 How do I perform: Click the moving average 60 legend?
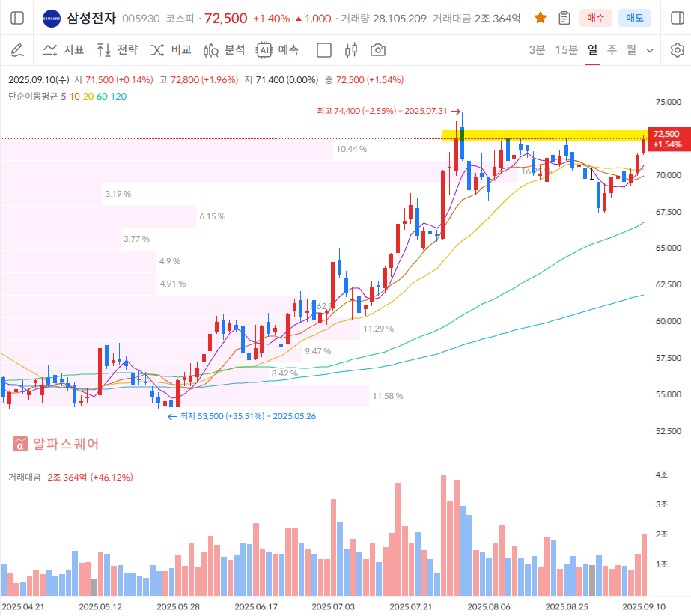102,96
